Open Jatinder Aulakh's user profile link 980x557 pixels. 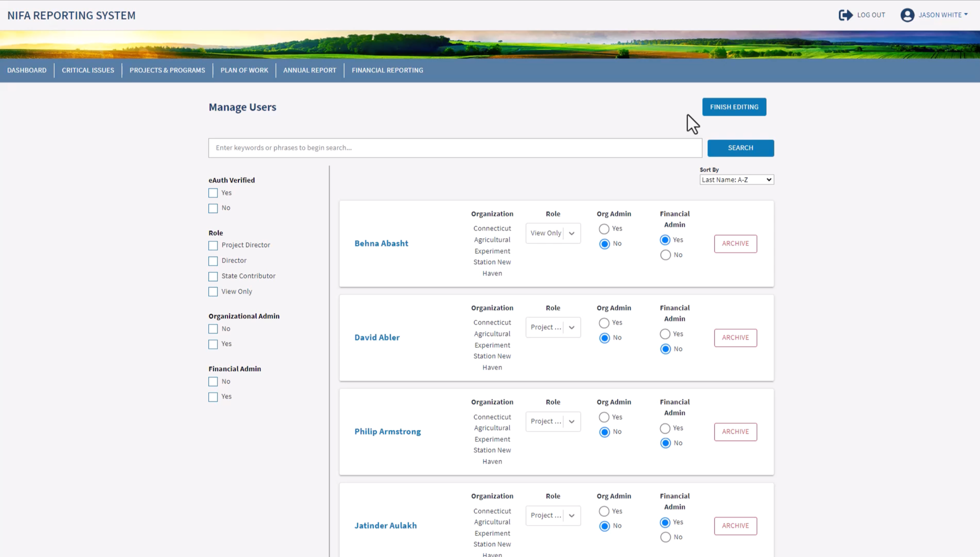pos(385,526)
